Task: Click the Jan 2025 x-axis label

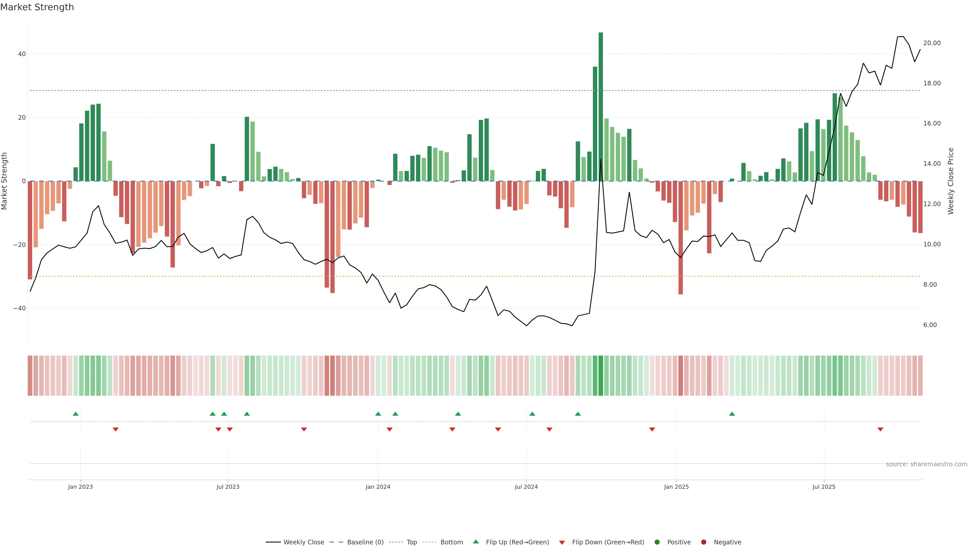Action: (x=676, y=487)
